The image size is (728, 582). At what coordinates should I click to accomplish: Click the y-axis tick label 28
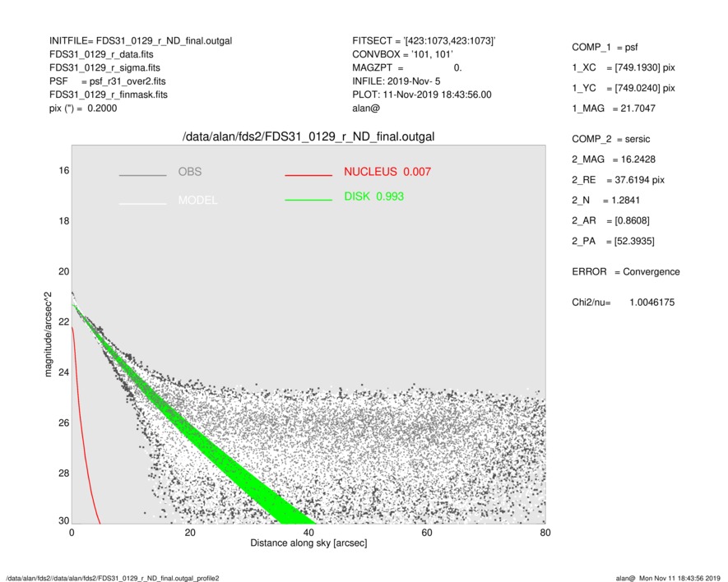pyautogui.click(x=63, y=473)
